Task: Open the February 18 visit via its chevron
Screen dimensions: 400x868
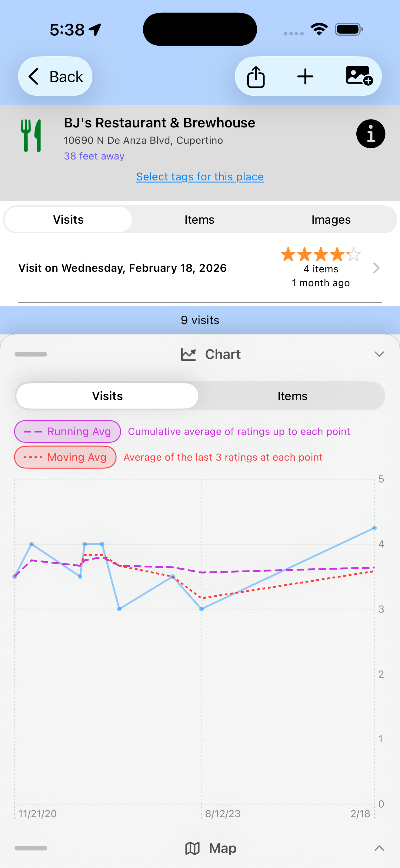Action: tap(377, 268)
